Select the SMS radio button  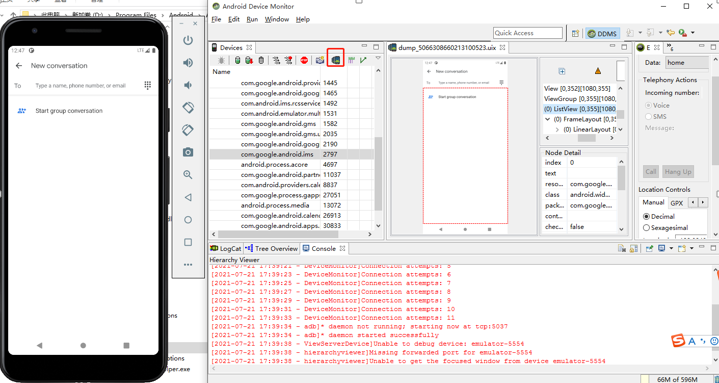tap(648, 117)
